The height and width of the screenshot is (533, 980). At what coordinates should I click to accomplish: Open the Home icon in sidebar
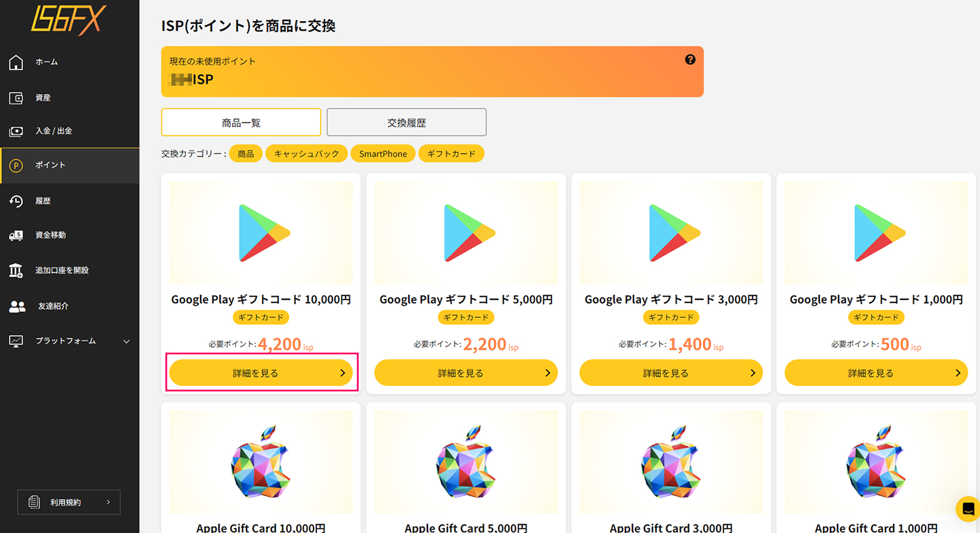[x=16, y=62]
